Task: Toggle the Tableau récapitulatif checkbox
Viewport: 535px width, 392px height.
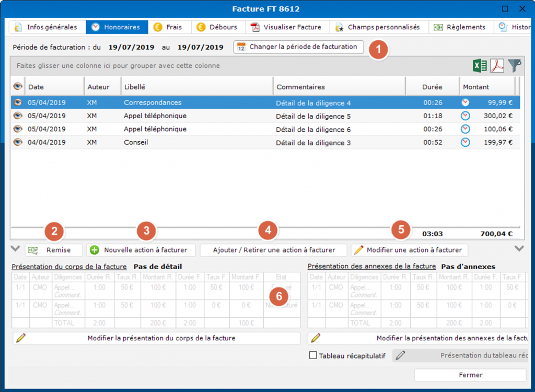Action: coord(313,355)
